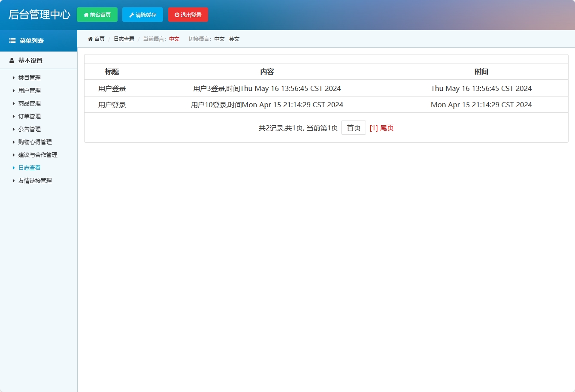Image resolution: width=575 pixels, height=392 pixels.
Task: Go to 尾页 in pagination
Action: tap(387, 128)
